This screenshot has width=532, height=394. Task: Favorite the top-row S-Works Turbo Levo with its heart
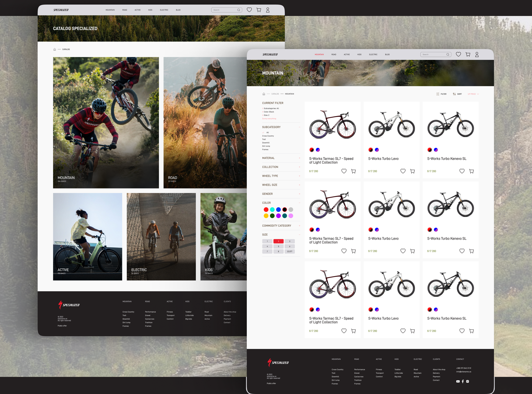point(403,171)
